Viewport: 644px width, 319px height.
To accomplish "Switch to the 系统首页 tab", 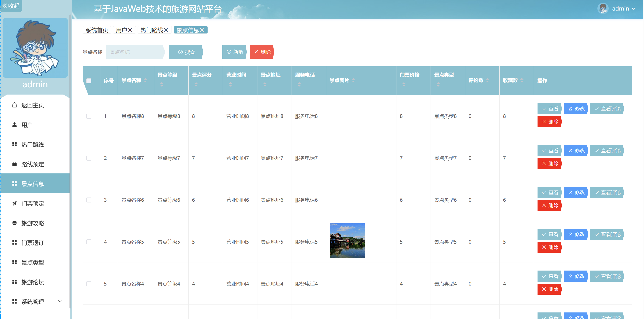I will pos(97,30).
